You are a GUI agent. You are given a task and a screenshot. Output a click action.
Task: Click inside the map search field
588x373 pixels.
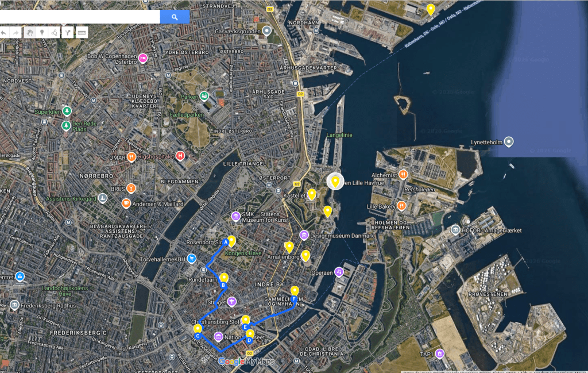(x=79, y=17)
